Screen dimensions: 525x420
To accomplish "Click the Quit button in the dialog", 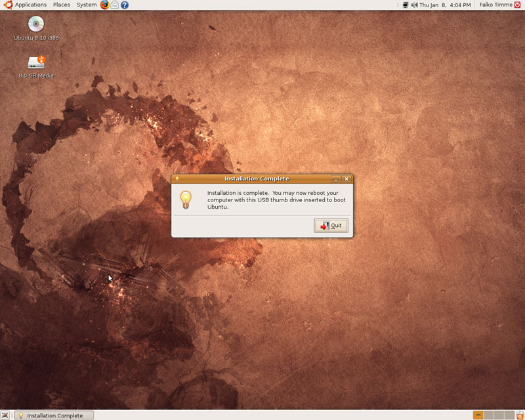I will pos(331,225).
